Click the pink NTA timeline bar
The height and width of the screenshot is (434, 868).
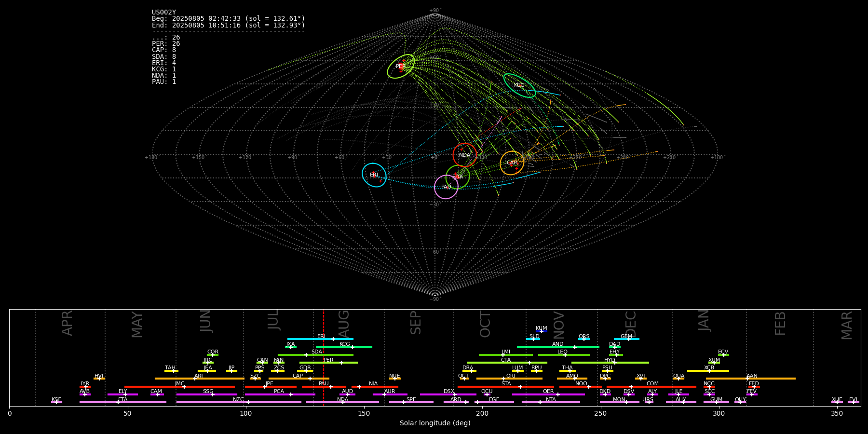[x=551, y=402]
